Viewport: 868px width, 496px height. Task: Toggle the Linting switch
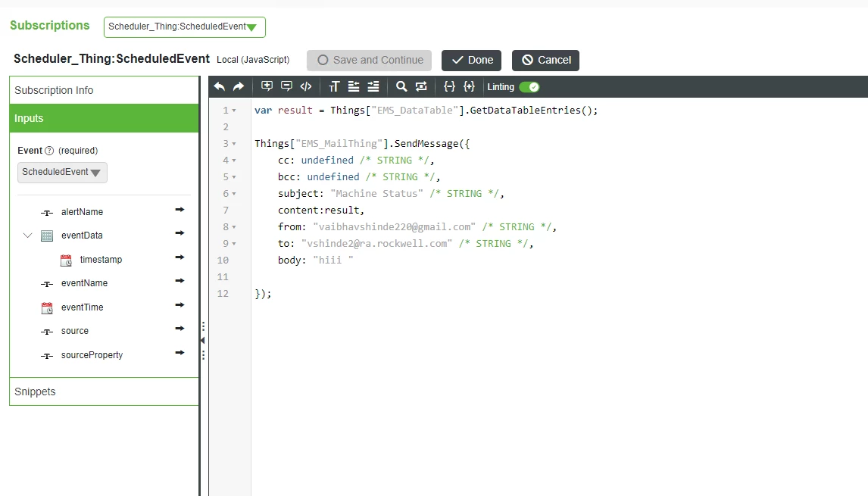(529, 87)
